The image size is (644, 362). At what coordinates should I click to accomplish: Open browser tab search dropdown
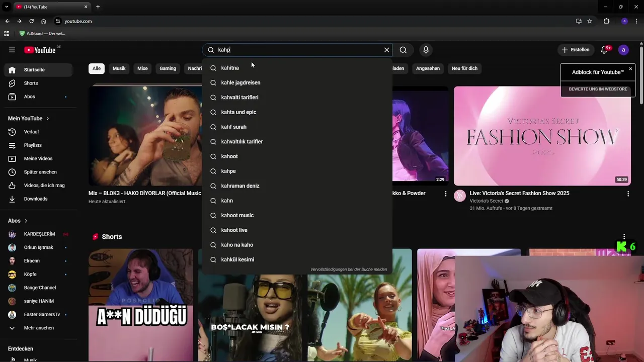point(7,7)
